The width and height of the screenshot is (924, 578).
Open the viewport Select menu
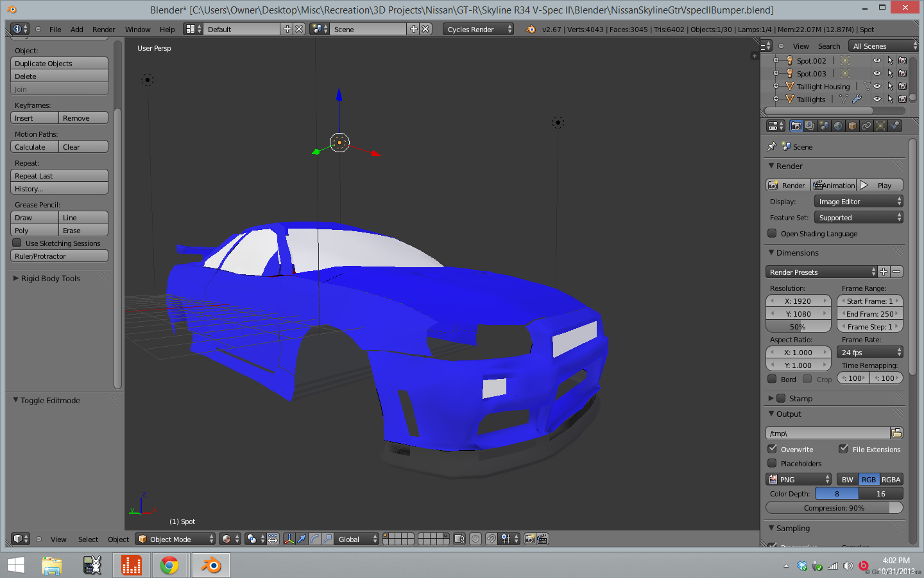tap(89, 539)
